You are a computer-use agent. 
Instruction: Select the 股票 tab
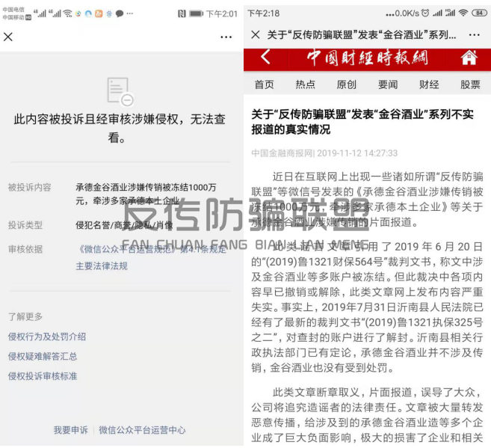pyautogui.click(x=470, y=85)
